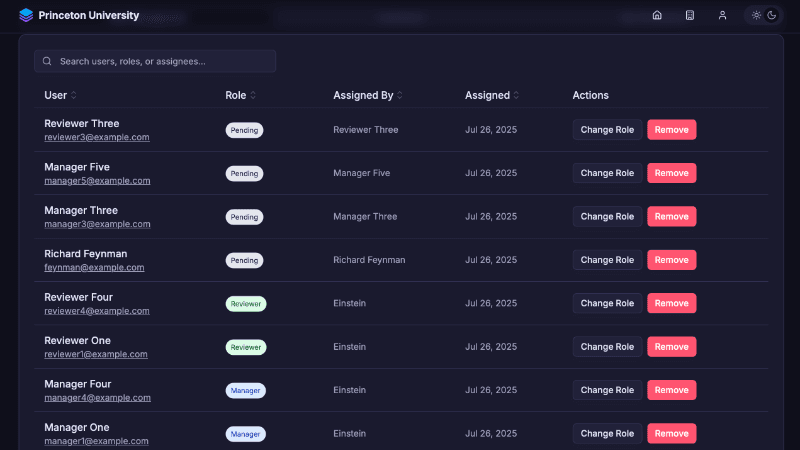
Task: Open manager4@example.com email link
Action: 97,398
